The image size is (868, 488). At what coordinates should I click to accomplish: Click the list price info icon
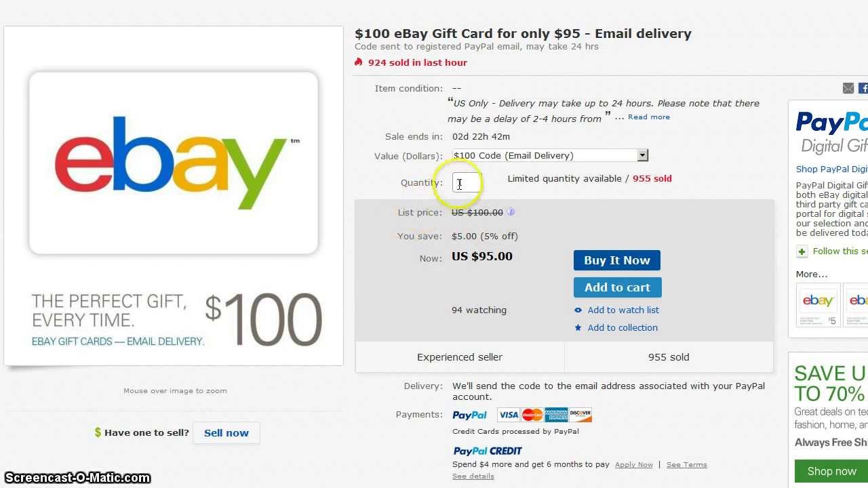click(511, 212)
